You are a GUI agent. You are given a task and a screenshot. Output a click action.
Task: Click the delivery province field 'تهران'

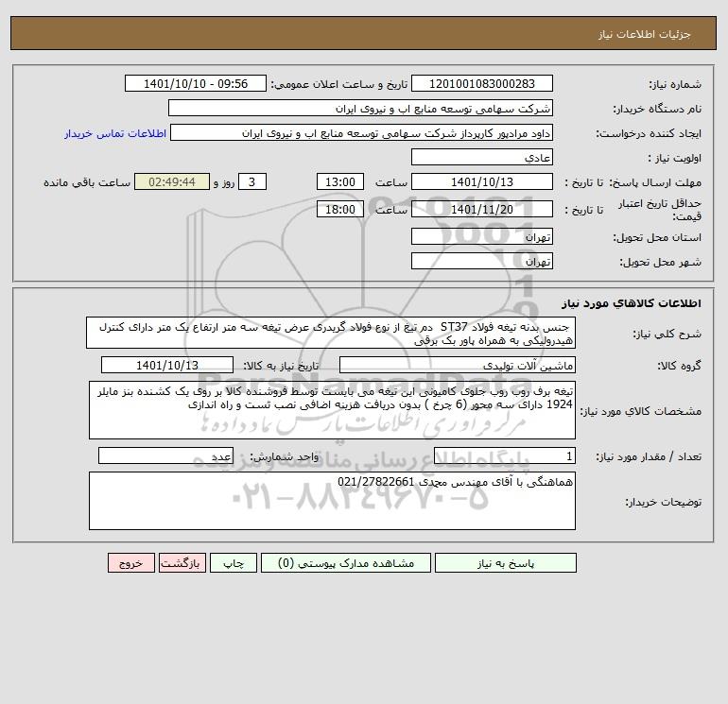tap(482, 236)
